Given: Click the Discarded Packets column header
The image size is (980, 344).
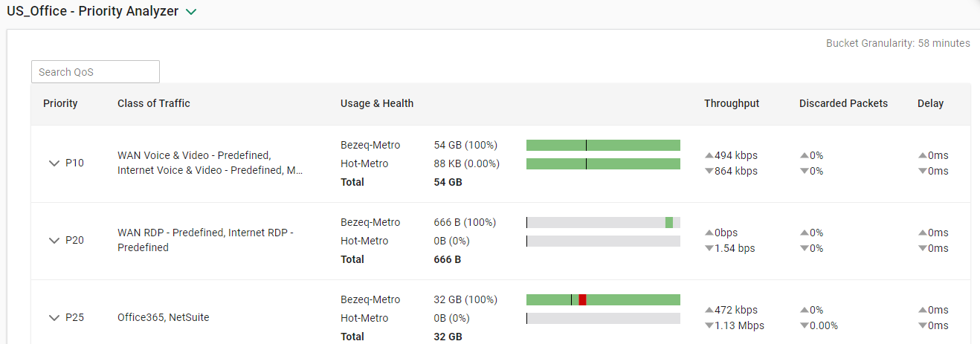Looking at the screenshot, I should [843, 103].
